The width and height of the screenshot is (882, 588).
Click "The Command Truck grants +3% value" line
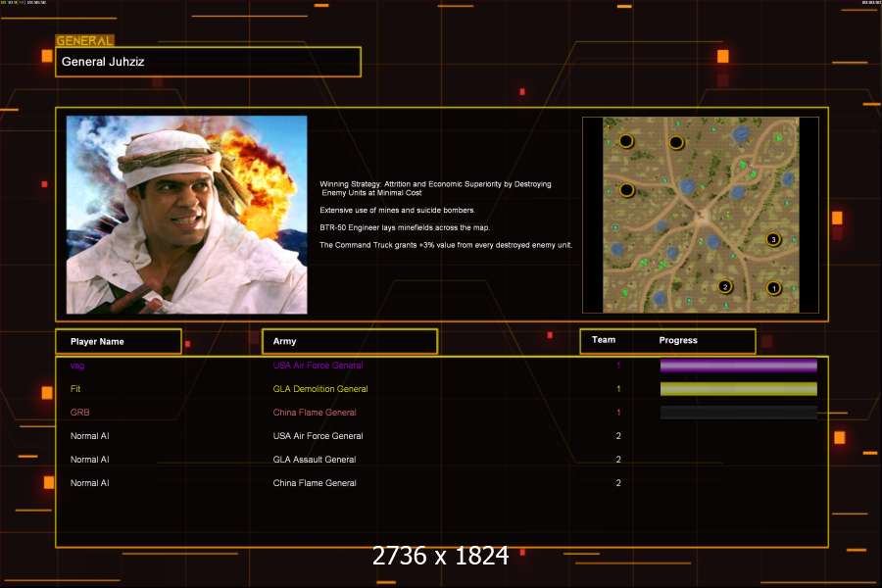[446, 245]
